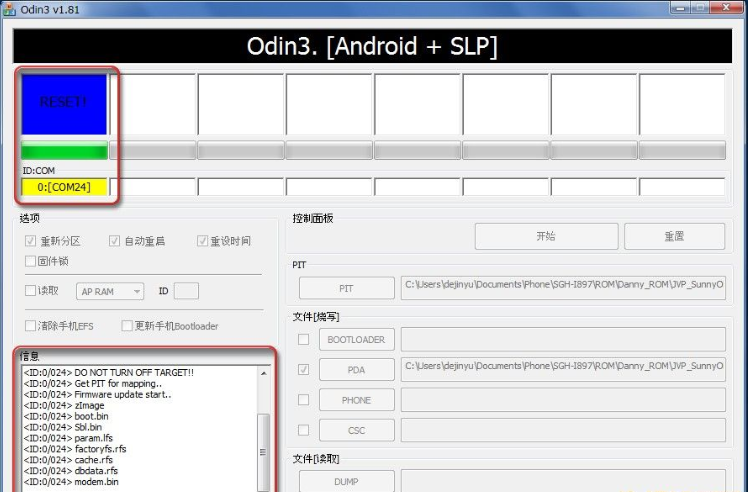Image resolution: width=749 pixels, height=492 pixels.
Task: Select the 'Get PIT for mapping..' log line
Action: pyautogui.click(x=93, y=384)
